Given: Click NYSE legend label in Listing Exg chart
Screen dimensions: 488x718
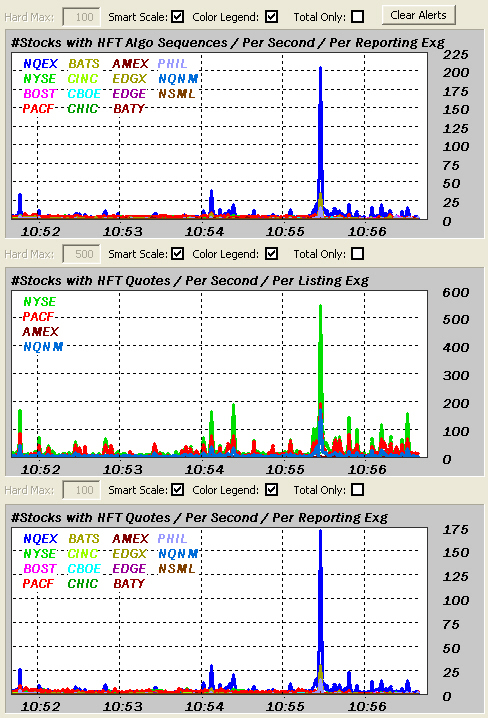Looking at the screenshot, I should click(x=39, y=302).
